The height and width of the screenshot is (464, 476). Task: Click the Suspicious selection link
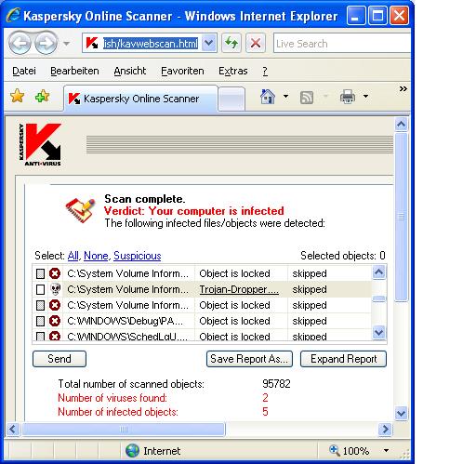(x=138, y=256)
